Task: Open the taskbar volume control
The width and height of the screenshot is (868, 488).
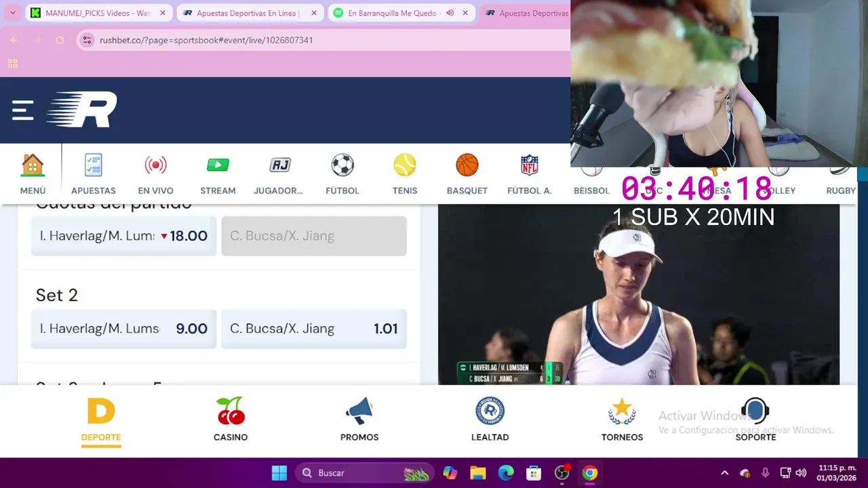Action: 801,473
